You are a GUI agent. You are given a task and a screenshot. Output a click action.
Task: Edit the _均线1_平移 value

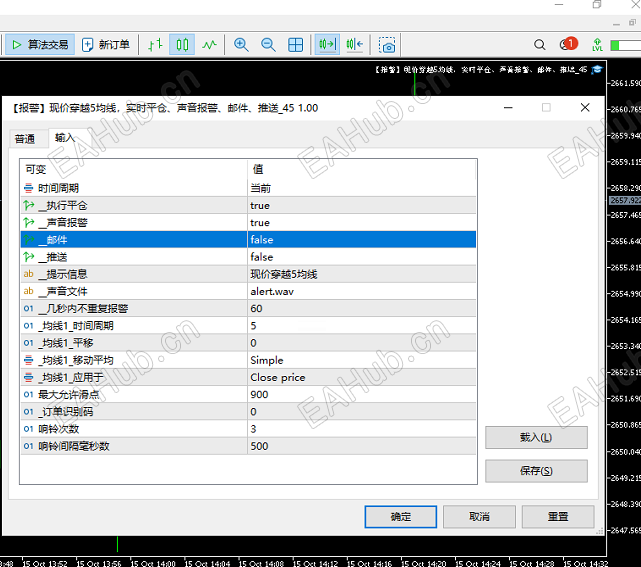click(x=362, y=343)
